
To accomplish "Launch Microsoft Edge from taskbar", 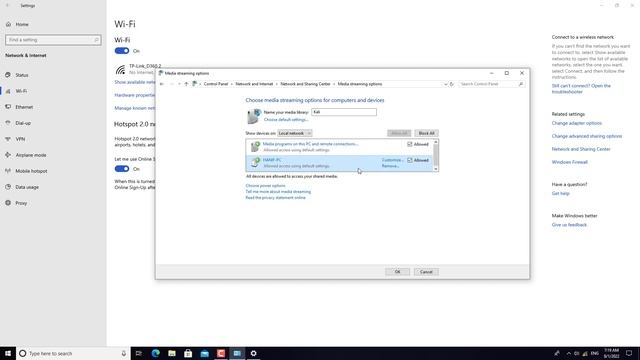I will pyautogui.click(x=156, y=353).
